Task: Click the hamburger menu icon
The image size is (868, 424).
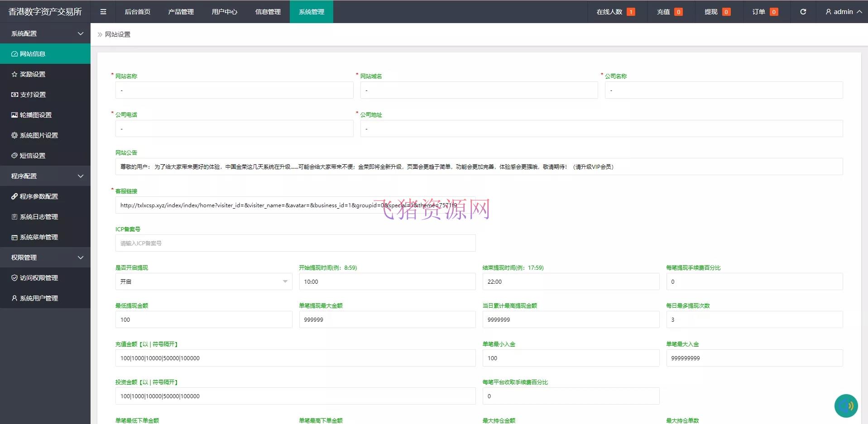Action: (103, 11)
